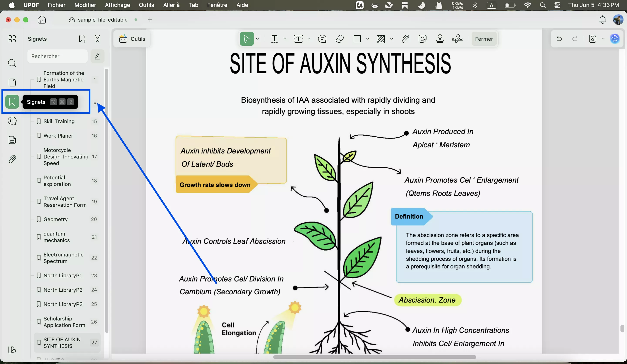Open Spotlight search in menu bar

pyautogui.click(x=543, y=5)
